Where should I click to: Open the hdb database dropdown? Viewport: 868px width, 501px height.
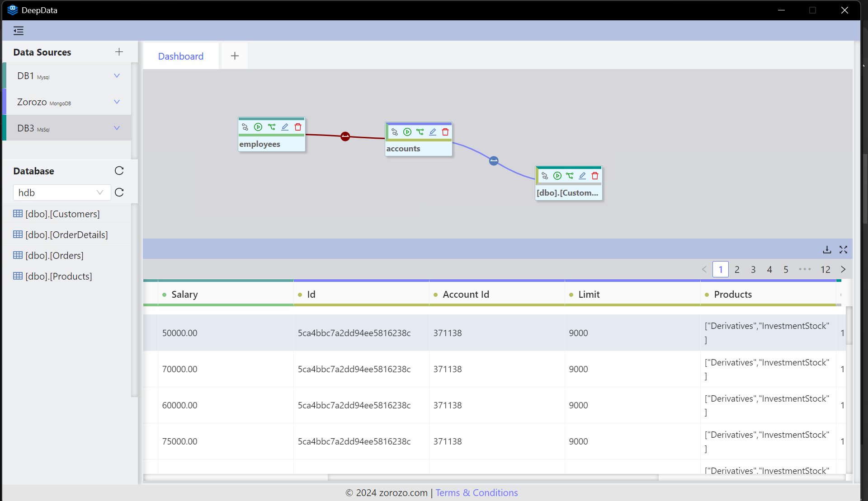pyautogui.click(x=61, y=192)
